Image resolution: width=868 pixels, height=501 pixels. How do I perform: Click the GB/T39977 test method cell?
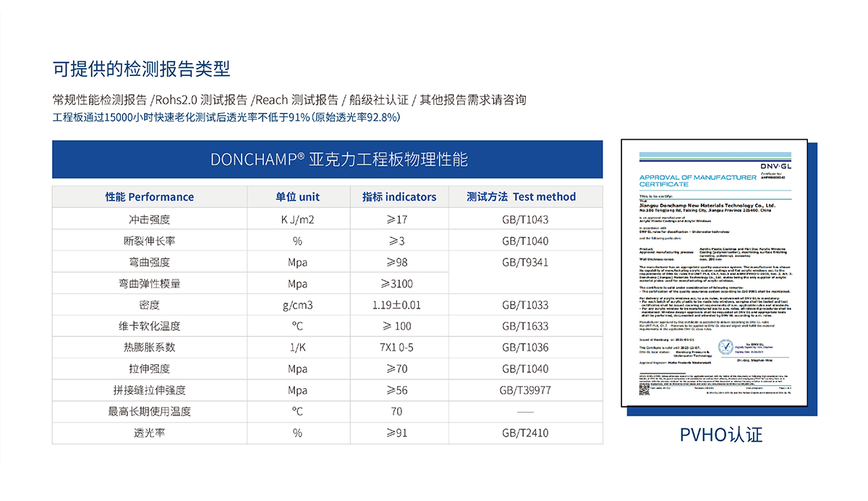pos(525,390)
